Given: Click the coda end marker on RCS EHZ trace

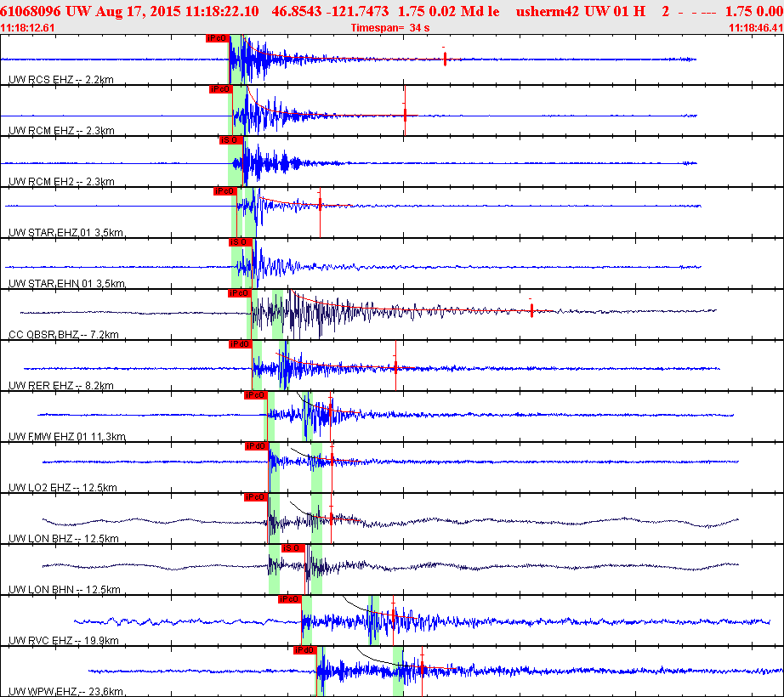Looking at the screenshot, I should click(x=445, y=59).
